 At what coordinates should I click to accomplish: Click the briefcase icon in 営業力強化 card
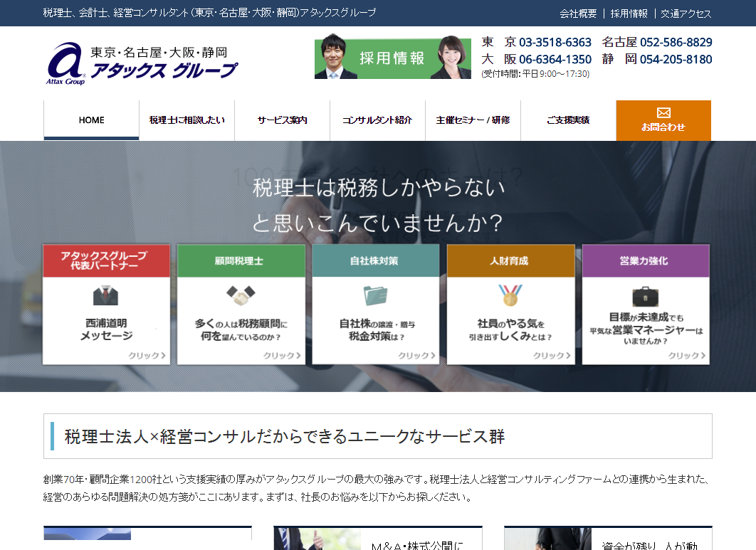coord(645,297)
